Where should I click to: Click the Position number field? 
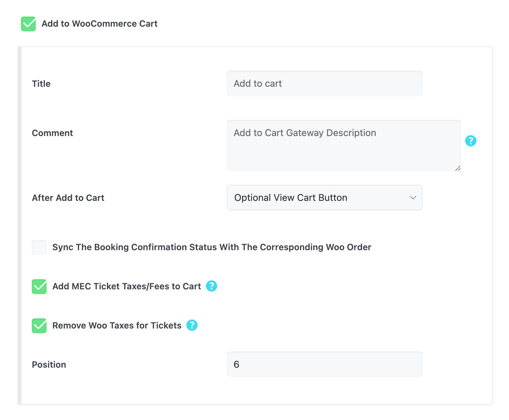click(x=324, y=364)
